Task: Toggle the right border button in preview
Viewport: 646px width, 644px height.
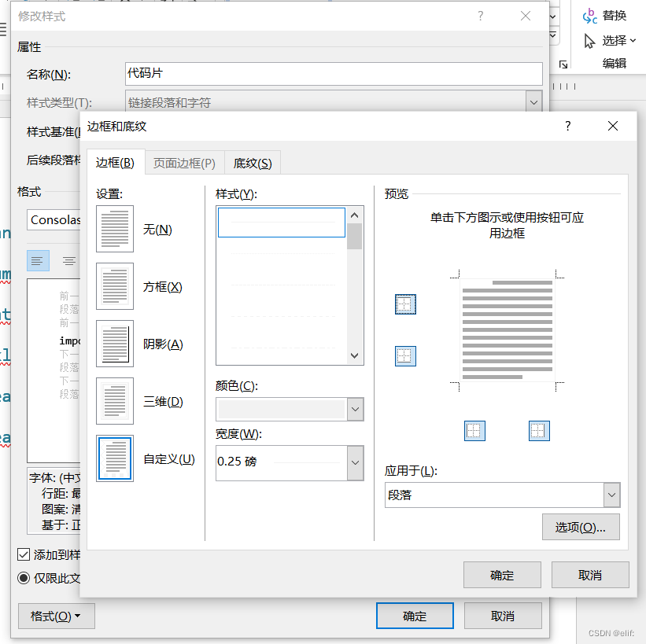Action: 539,431
